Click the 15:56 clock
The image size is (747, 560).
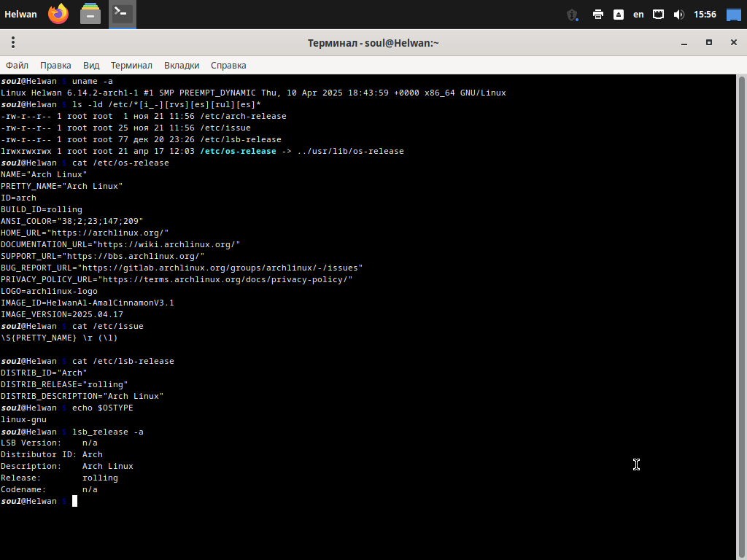coord(705,15)
